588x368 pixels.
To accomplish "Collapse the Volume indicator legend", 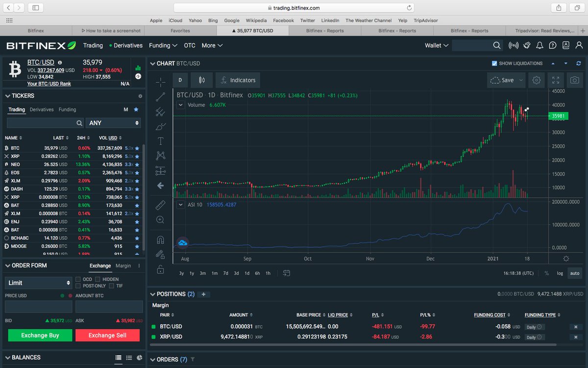I will pos(180,105).
